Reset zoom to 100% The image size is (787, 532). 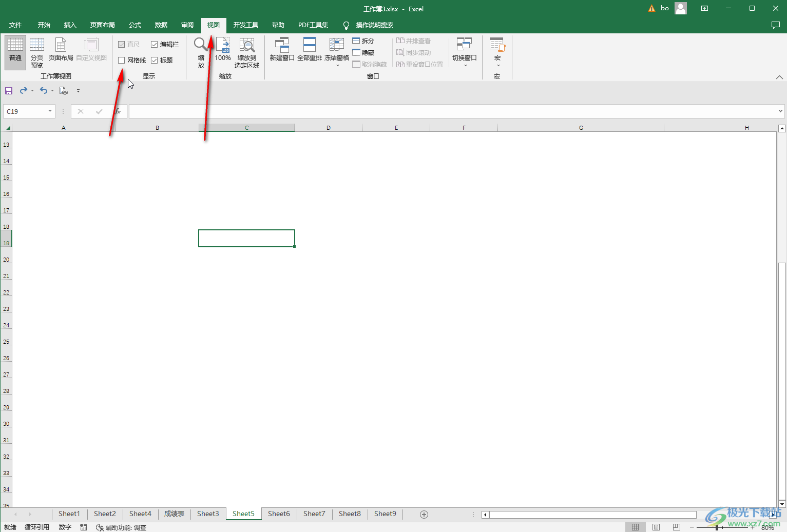coord(223,49)
